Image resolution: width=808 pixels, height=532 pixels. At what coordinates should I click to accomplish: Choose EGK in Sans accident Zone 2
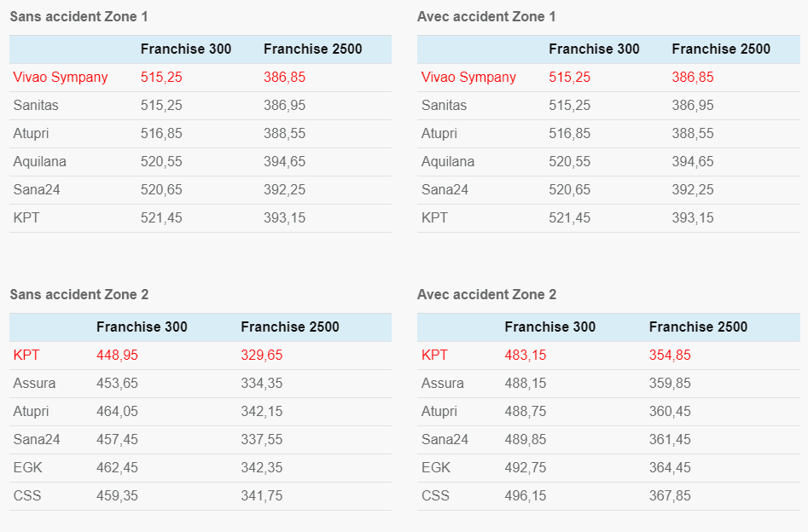28,467
